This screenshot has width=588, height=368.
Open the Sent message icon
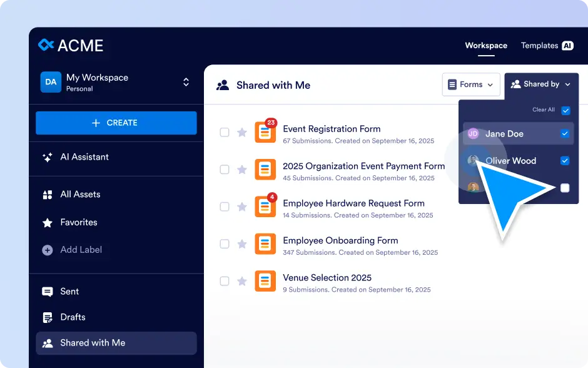coord(48,292)
